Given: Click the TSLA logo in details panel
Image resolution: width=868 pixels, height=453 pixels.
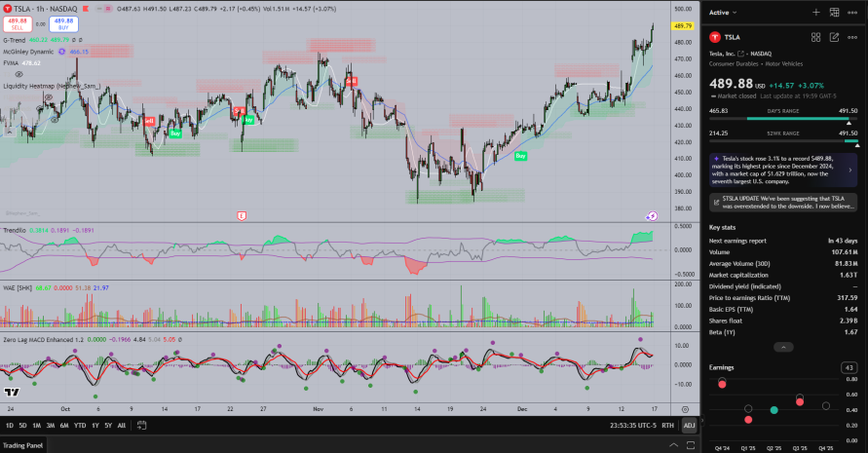Looking at the screenshot, I should [715, 37].
